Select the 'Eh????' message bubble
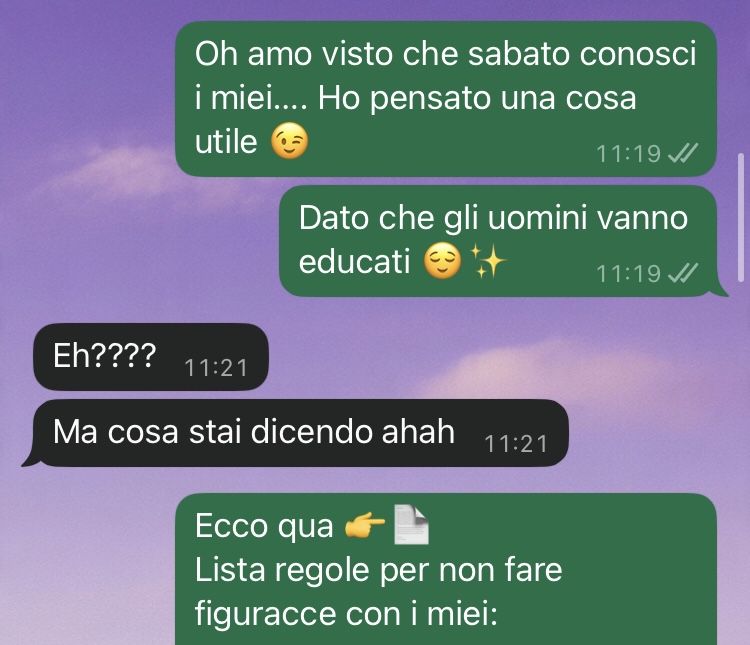The width and height of the screenshot is (750, 645). click(x=151, y=356)
